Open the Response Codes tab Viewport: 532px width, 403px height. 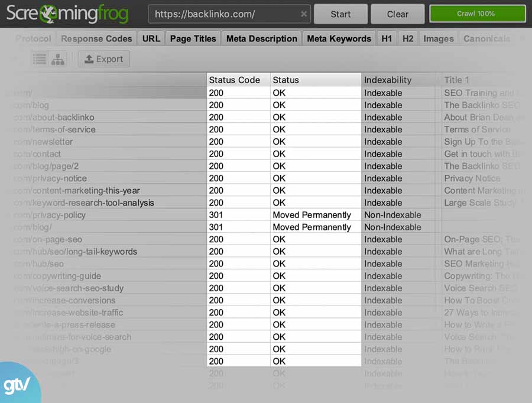coord(96,38)
